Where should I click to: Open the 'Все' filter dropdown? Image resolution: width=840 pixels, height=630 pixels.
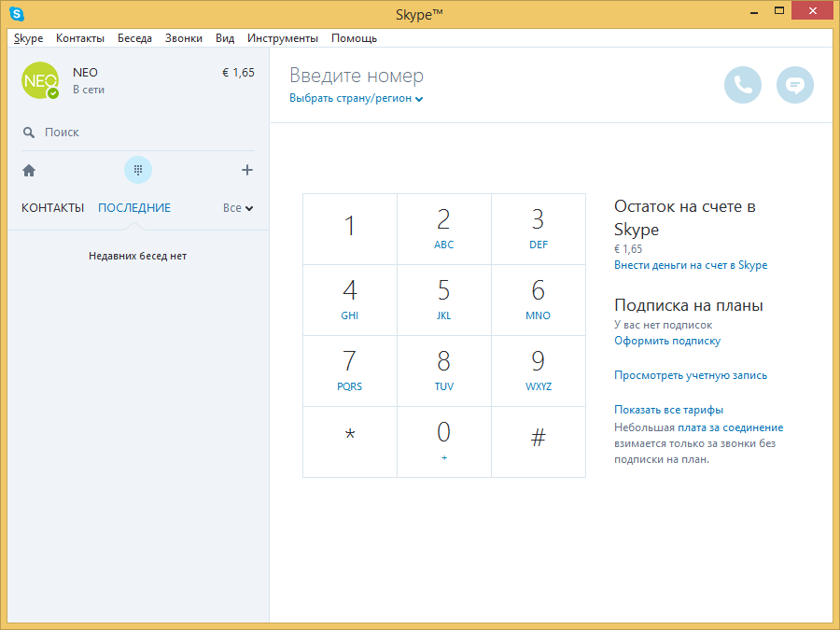(238, 208)
